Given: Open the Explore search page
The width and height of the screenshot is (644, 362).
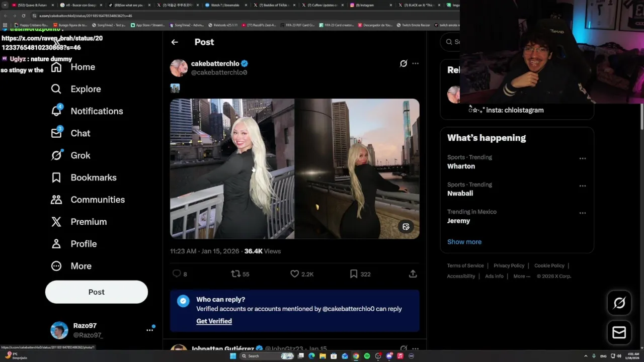Looking at the screenshot, I should coord(76,89).
